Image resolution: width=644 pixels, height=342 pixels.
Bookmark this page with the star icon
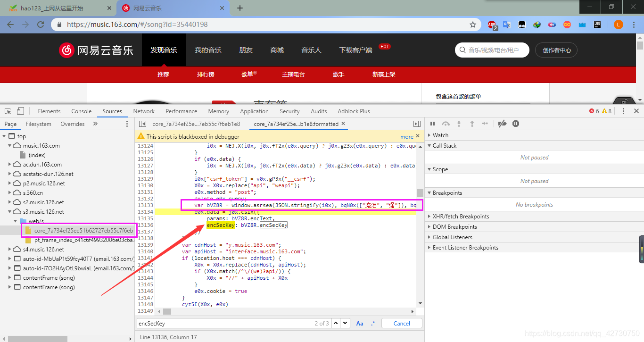pyautogui.click(x=473, y=25)
